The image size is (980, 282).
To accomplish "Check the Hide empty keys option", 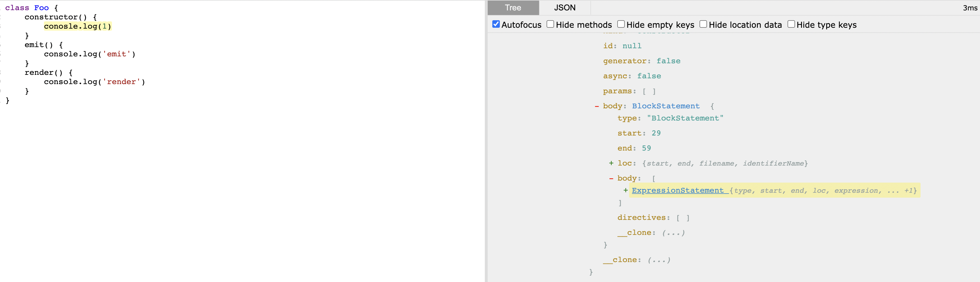I will coord(621,24).
